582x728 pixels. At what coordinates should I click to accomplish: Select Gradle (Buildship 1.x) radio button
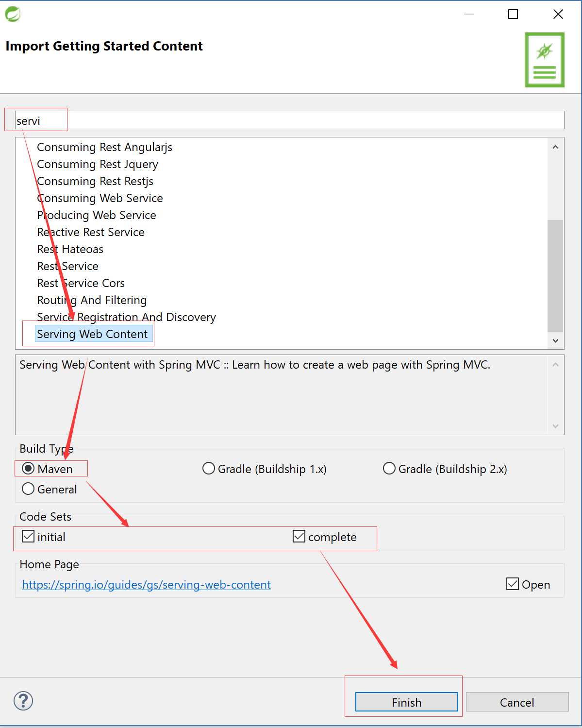coord(209,469)
